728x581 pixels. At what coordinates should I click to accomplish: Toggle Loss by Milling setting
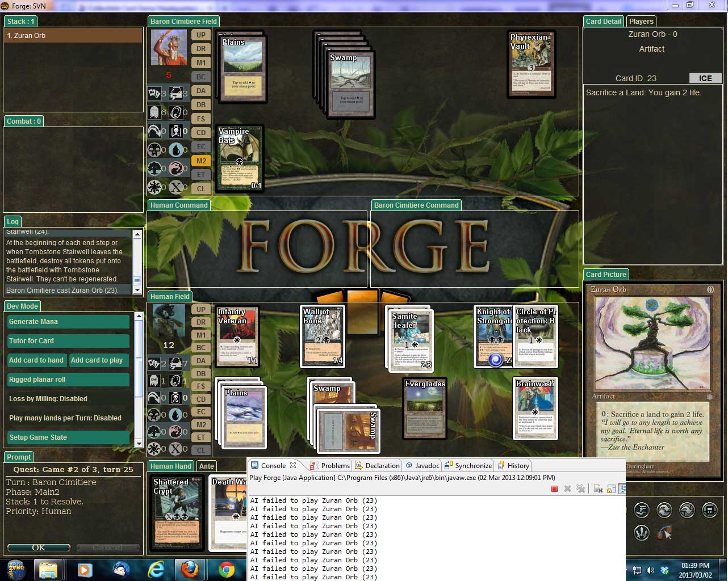(x=48, y=399)
